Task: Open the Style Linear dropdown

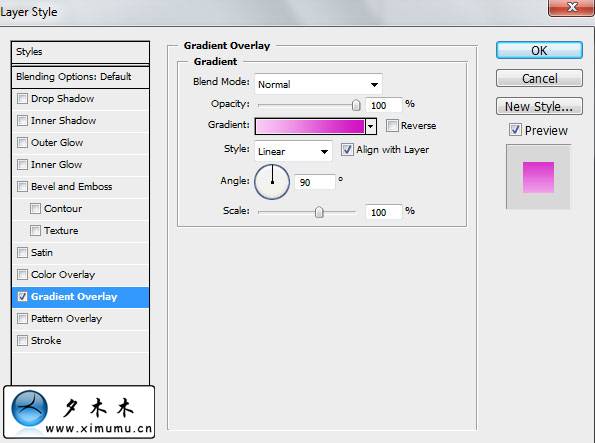Action: (293, 151)
